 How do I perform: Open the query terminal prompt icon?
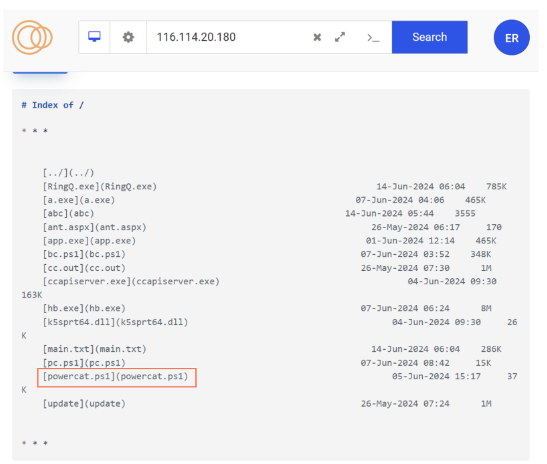click(373, 38)
